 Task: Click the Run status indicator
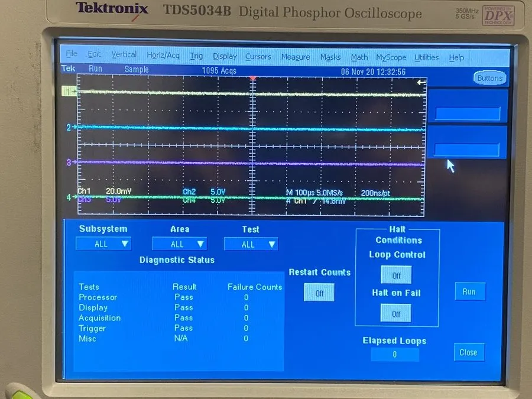95,69
